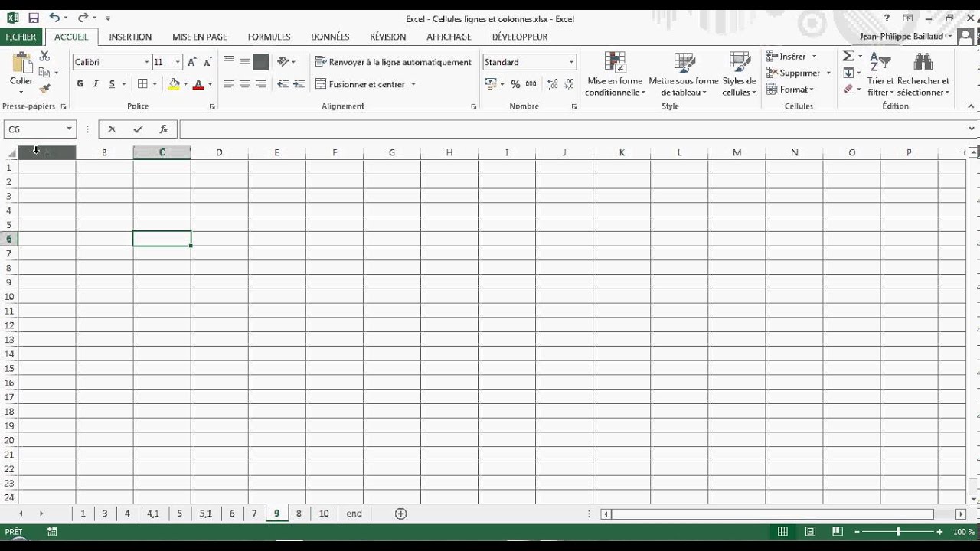Toggle bold G formatting

tap(80, 84)
